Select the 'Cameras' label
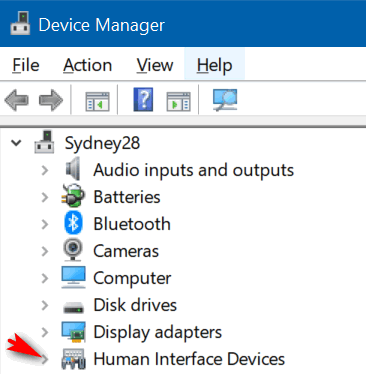 tap(126, 251)
